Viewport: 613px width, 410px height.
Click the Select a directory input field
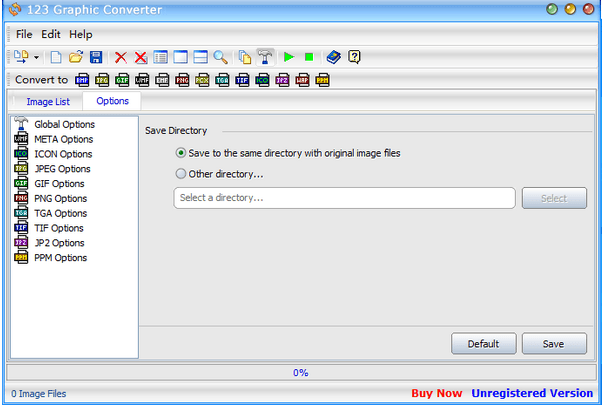click(x=344, y=198)
